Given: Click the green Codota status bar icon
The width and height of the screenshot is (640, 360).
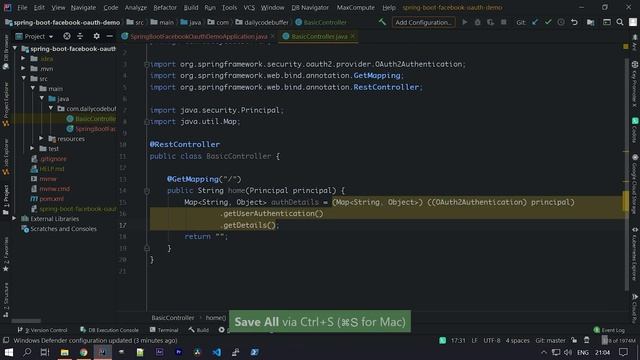Looking at the screenshot, I should pyautogui.click(x=442, y=340).
